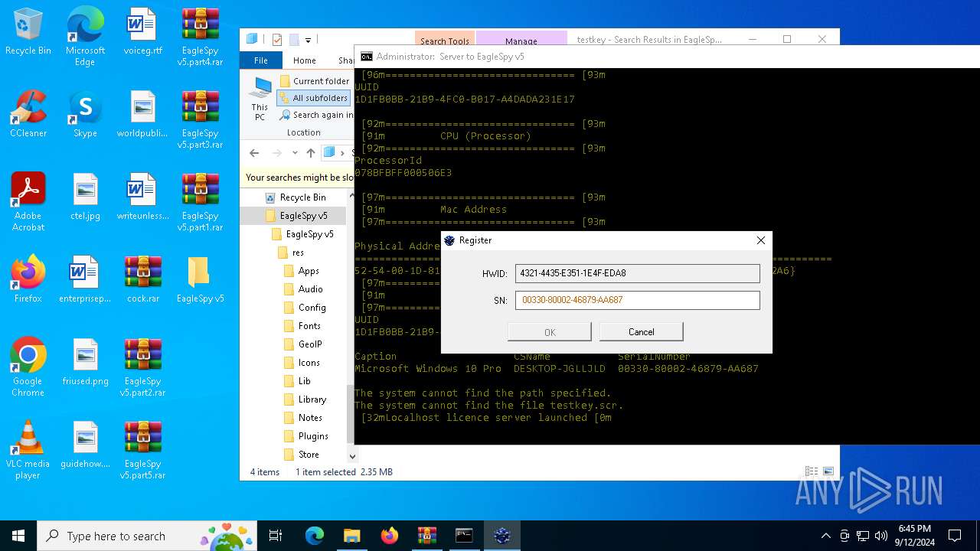Select the Apps folder in the tree
Screen dimensions: 980x551
(x=309, y=271)
